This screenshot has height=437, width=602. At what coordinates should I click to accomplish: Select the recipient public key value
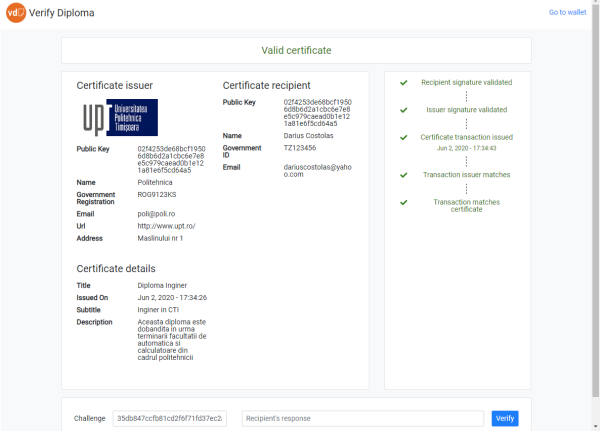tap(318, 113)
